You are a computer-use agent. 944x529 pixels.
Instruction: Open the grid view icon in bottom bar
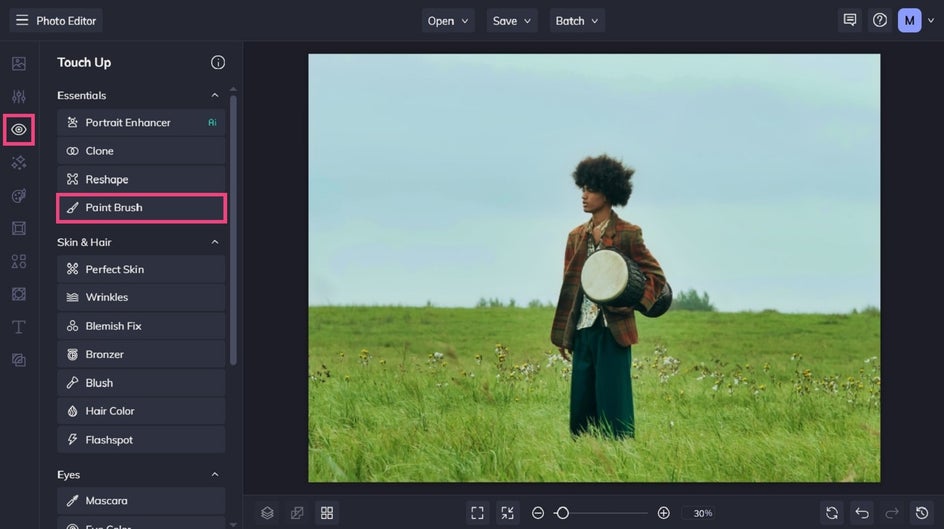click(x=327, y=513)
